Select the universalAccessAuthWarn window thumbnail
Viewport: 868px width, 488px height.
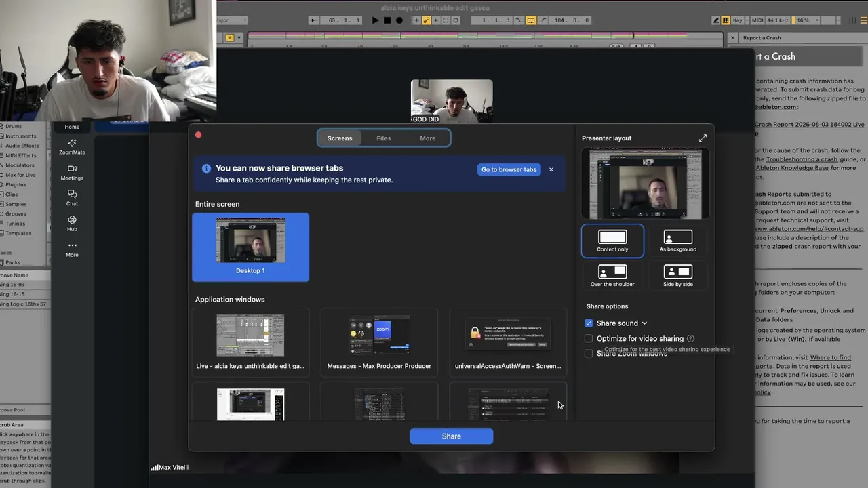click(508, 341)
